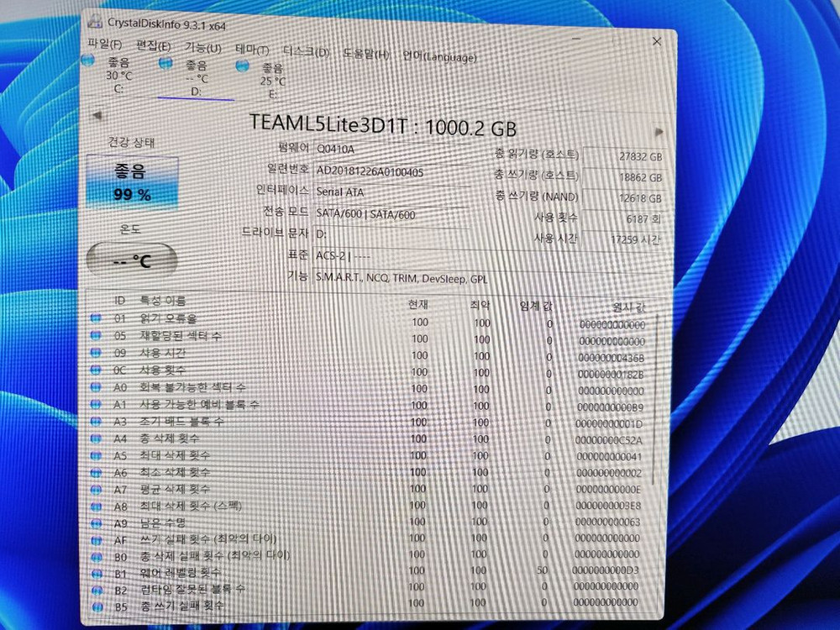The width and height of the screenshot is (840, 630).
Task: Switch to drive E: at 25 °C
Action: coord(273,81)
